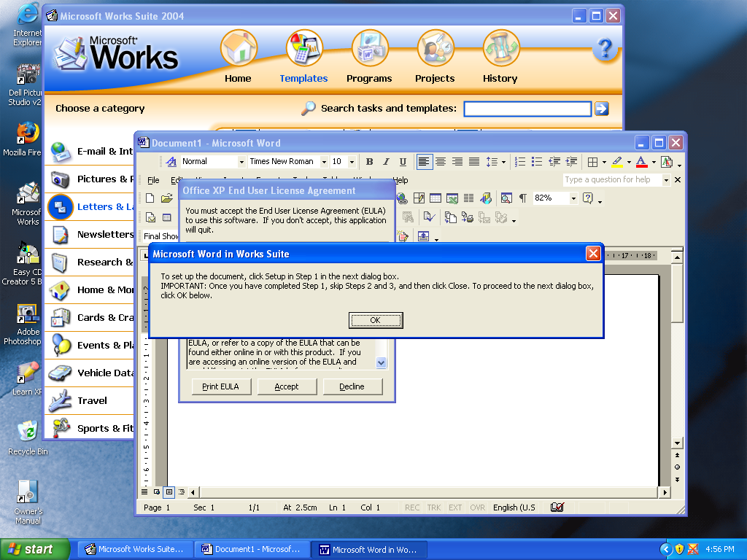Click the Decrease Indent icon

(x=554, y=162)
